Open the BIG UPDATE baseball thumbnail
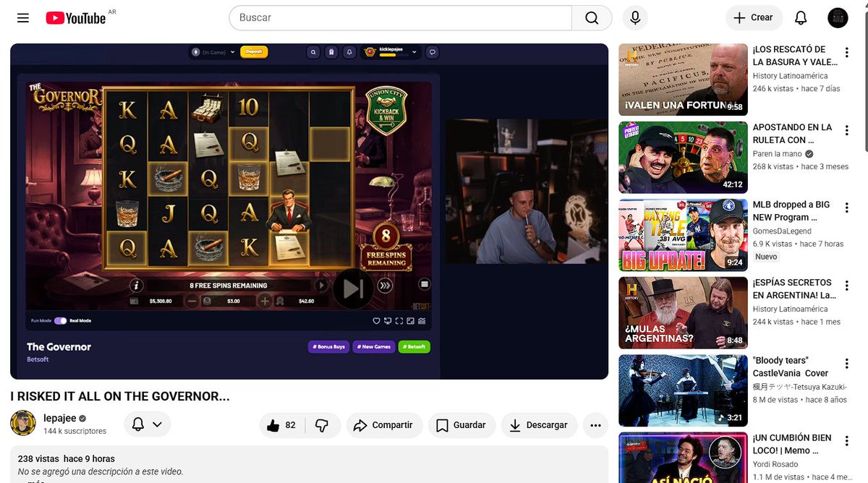Screen dimensions: 868x483 [683, 235]
